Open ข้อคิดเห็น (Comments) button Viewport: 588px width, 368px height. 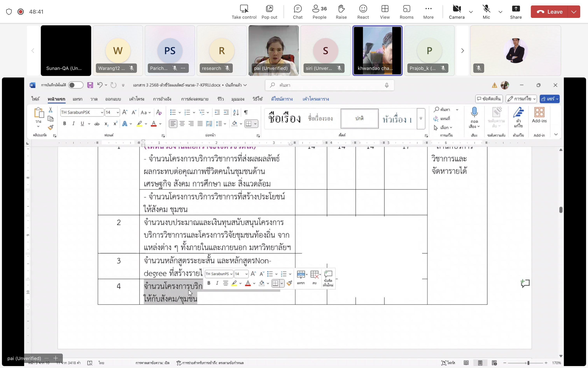(489, 99)
